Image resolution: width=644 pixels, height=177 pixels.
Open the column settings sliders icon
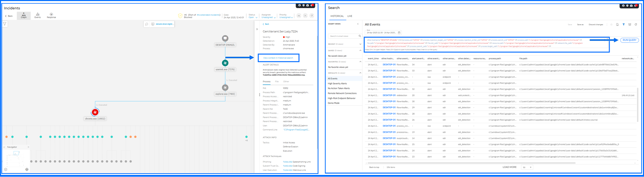point(630,25)
